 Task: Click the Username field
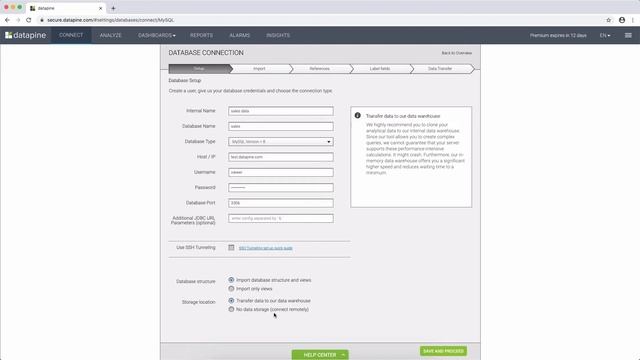coord(281,172)
